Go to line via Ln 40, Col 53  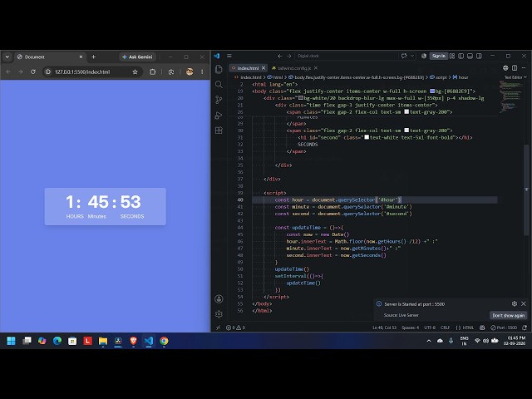pyautogui.click(x=384, y=328)
